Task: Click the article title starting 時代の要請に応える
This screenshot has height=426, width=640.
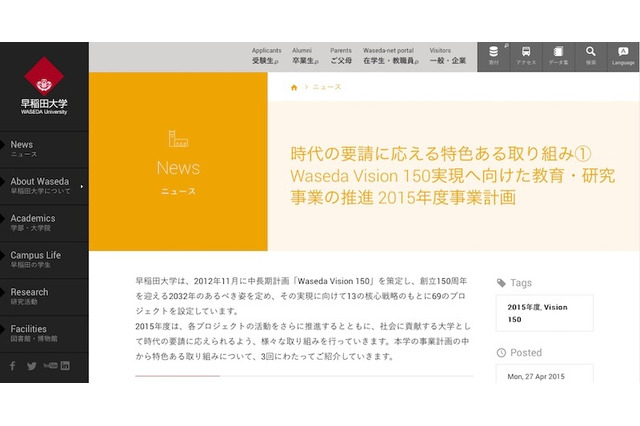Action: (x=453, y=176)
